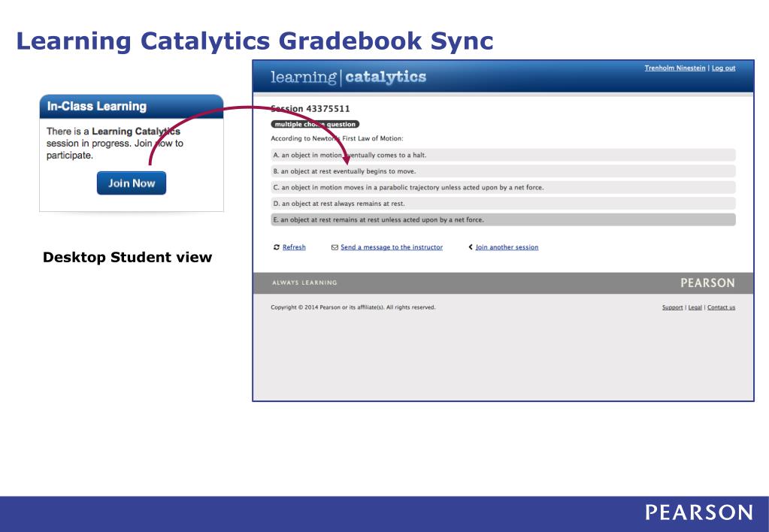Click the multiple choice question badge
Image resolution: width=769 pixels, height=532 pixels.
point(315,124)
